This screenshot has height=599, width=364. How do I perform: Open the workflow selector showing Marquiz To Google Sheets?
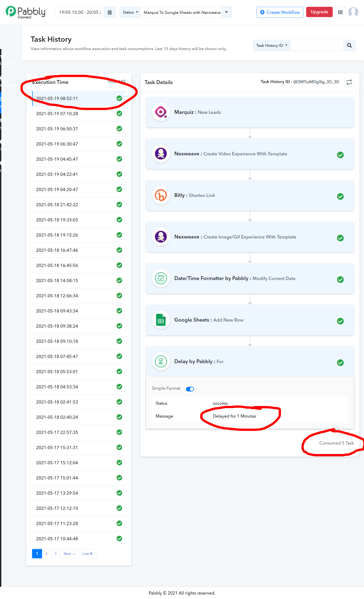tap(186, 12)
